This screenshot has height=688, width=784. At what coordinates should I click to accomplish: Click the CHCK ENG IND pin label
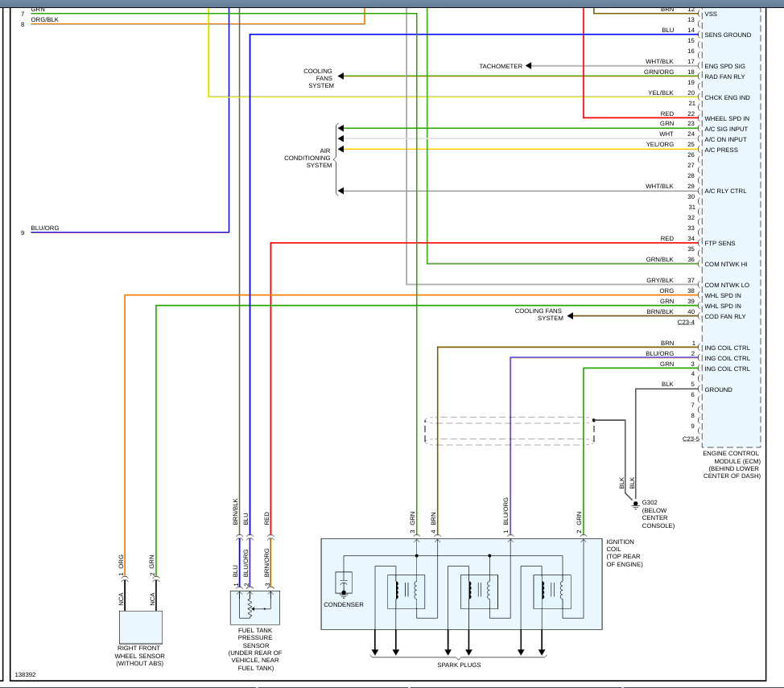point(727,97)
